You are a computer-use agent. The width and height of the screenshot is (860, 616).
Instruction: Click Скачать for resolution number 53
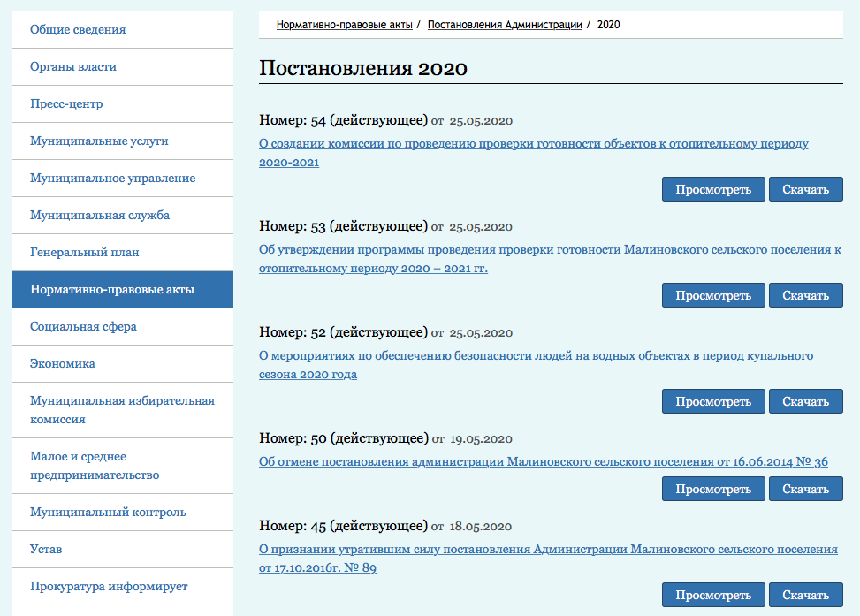[x=806, y=295]
